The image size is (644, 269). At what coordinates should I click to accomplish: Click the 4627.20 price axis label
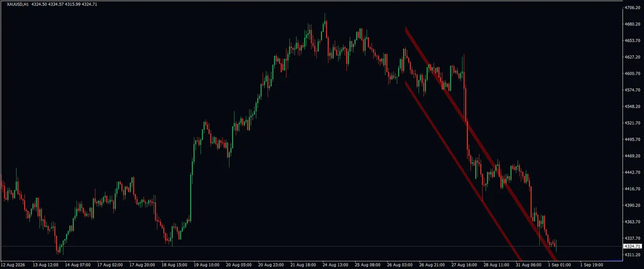click(632, 57)
